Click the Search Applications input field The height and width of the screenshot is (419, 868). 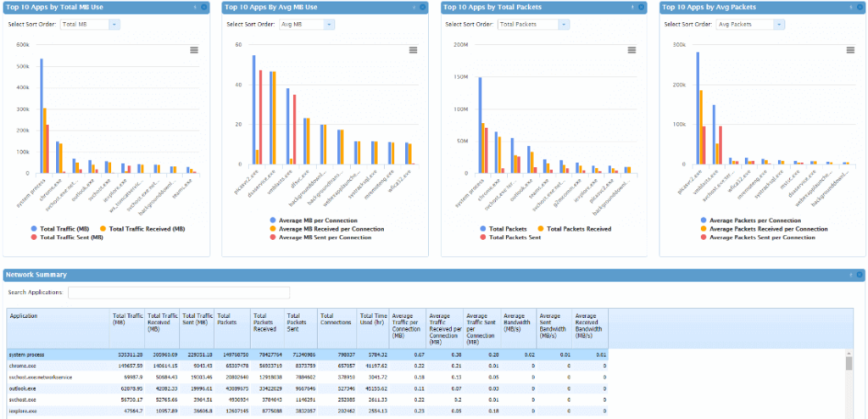(x=179, y=293)
